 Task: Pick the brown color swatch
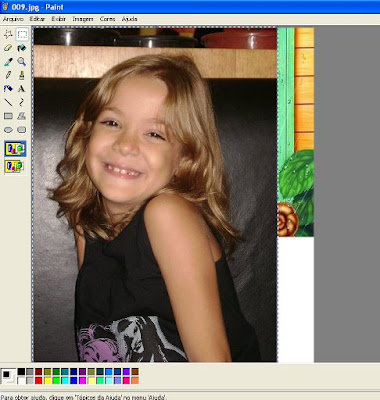pyautogui.click(x=135, y=372)
